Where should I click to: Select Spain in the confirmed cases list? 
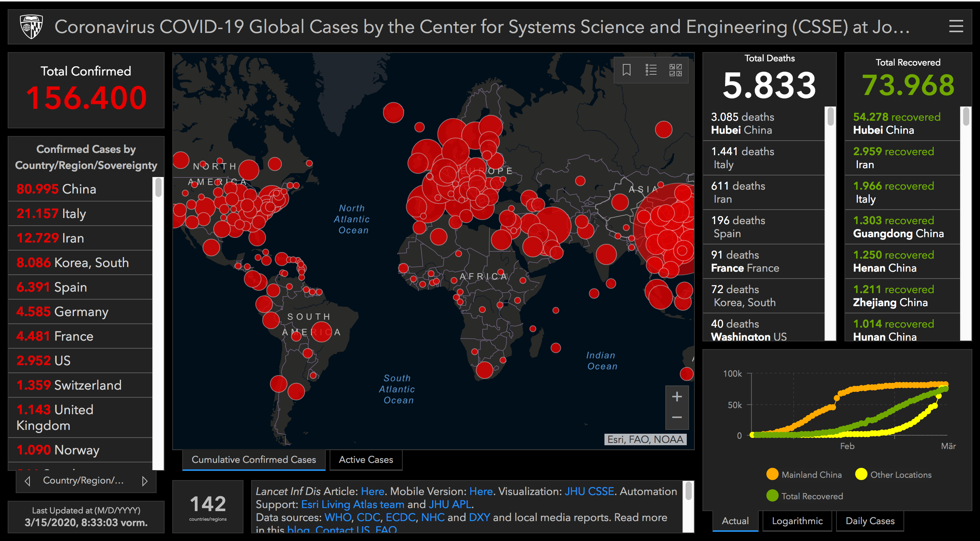coord(80,287)
